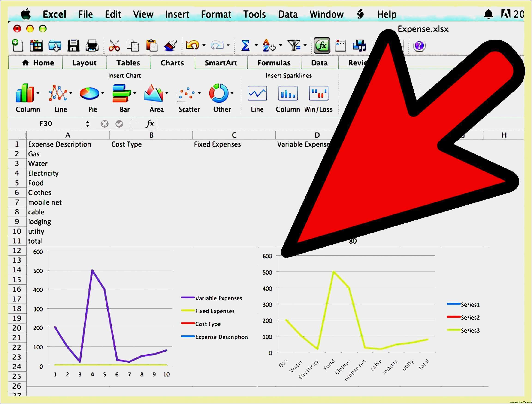
Task: Click the formula bar cancel X button
Action: 104,124
